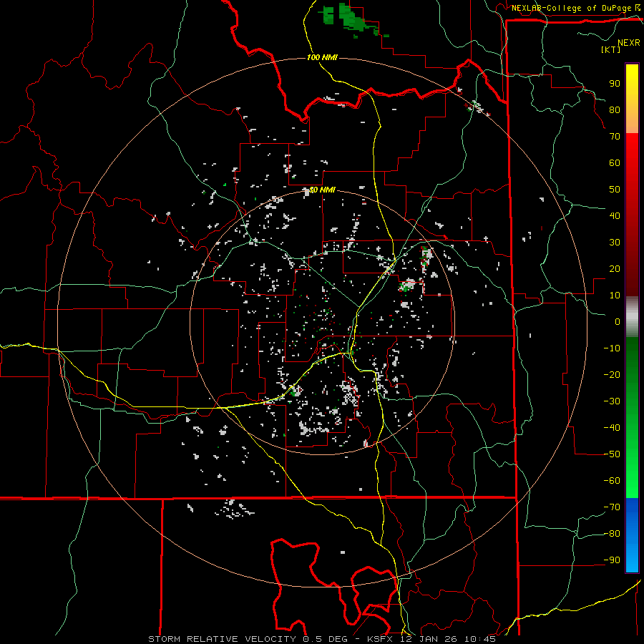Click the positive 70 value on velocity scale
644x644 pixels.
click(615, 137)
